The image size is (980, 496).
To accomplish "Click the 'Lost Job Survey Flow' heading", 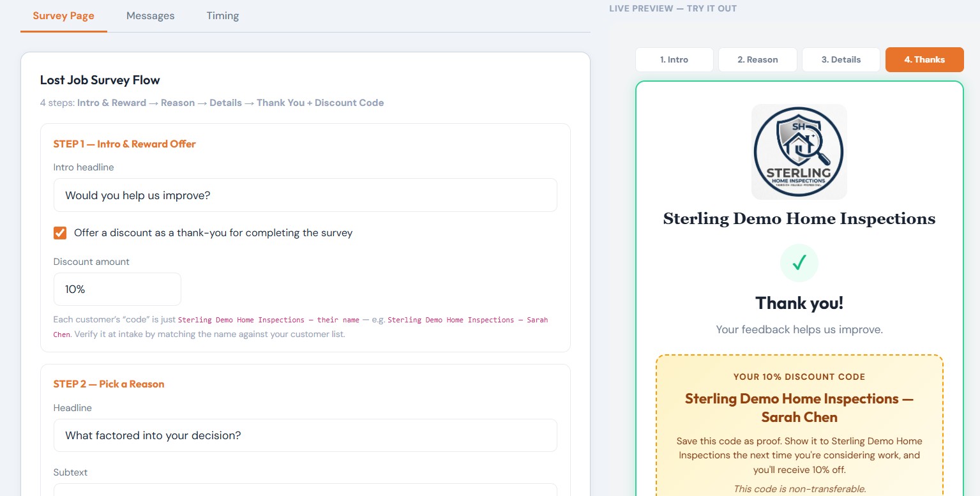I will click(100, 80).
